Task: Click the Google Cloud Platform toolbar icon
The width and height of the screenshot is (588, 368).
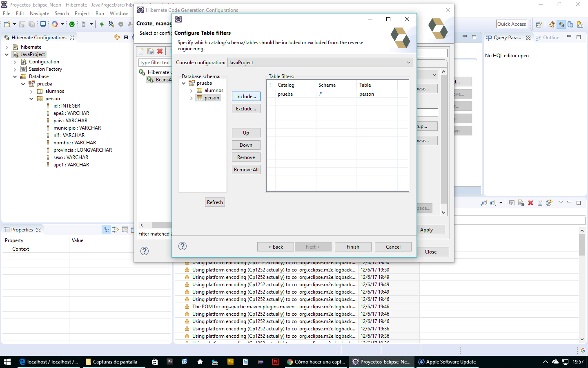Action: pyautogui.click(x=55, y=24)
